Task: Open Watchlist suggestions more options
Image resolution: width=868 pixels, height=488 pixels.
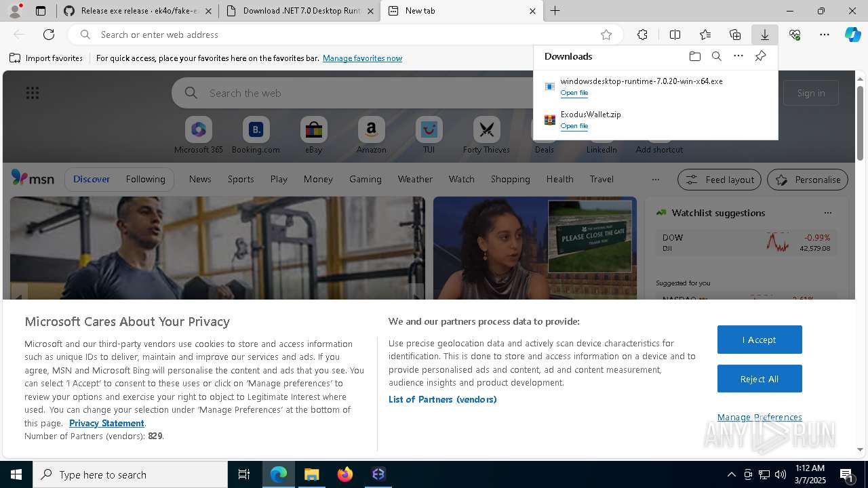Action: pyautogui.click(x=827, y=213)
